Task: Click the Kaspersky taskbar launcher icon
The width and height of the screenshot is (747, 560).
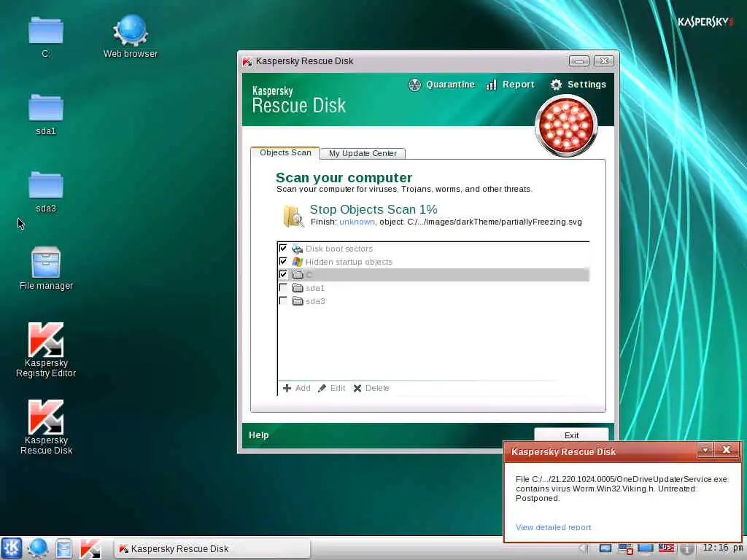Action: pos(90,548)
